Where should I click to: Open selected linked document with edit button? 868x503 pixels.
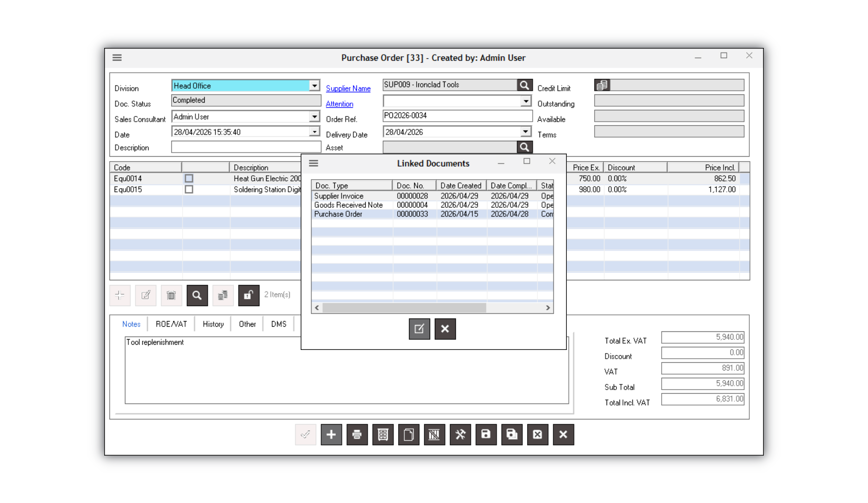(x=419, y=329)
